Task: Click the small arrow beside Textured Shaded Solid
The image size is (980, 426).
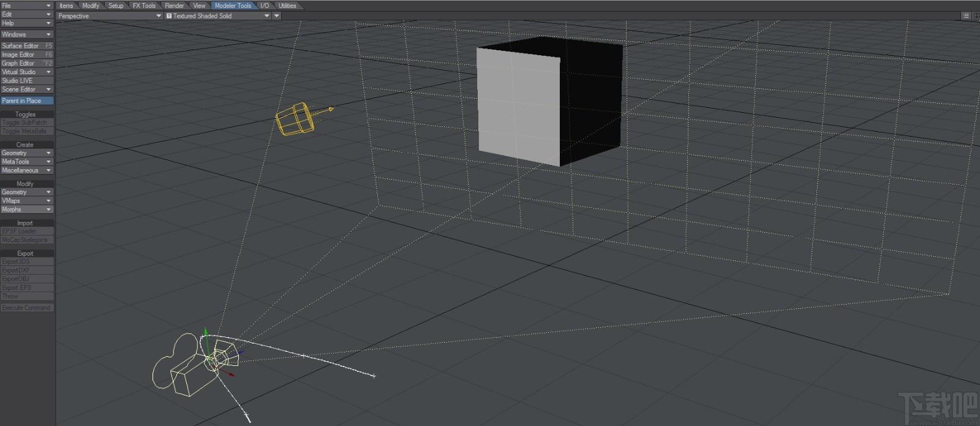Action: tap(277, 16)
